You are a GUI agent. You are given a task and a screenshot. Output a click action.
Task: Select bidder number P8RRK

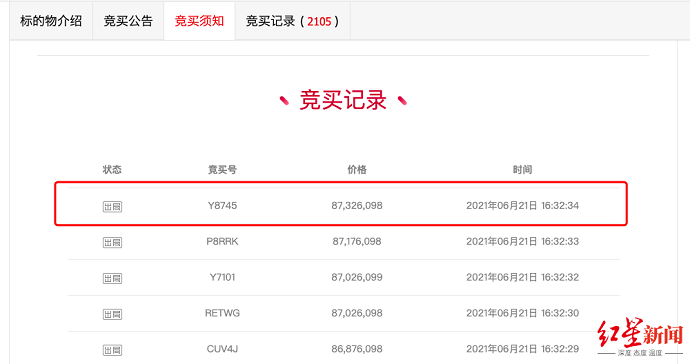[222, 242]
